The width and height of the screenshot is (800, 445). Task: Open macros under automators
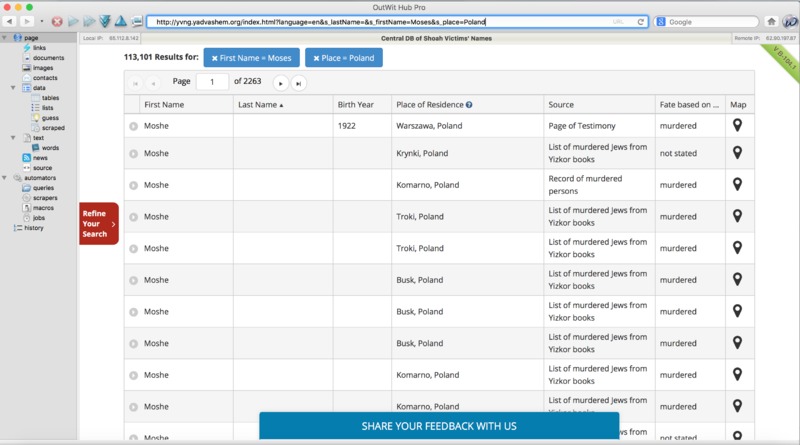(43, 208)
